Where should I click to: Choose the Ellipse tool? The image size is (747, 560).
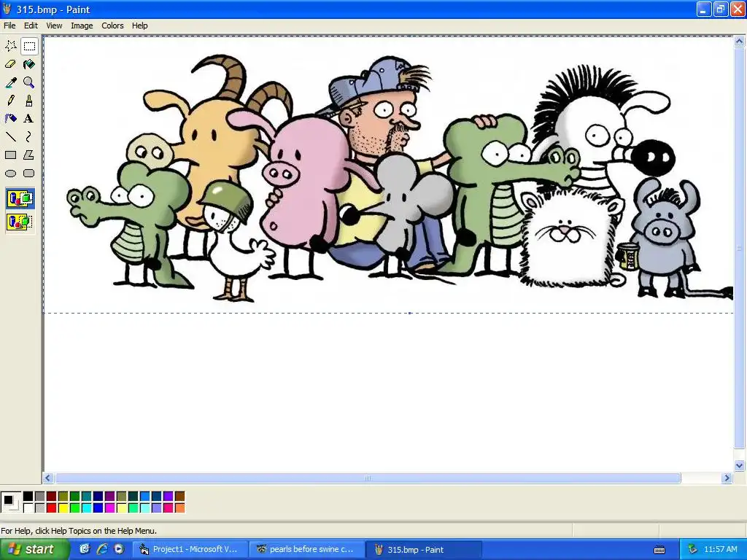click(x=10, y=174)
